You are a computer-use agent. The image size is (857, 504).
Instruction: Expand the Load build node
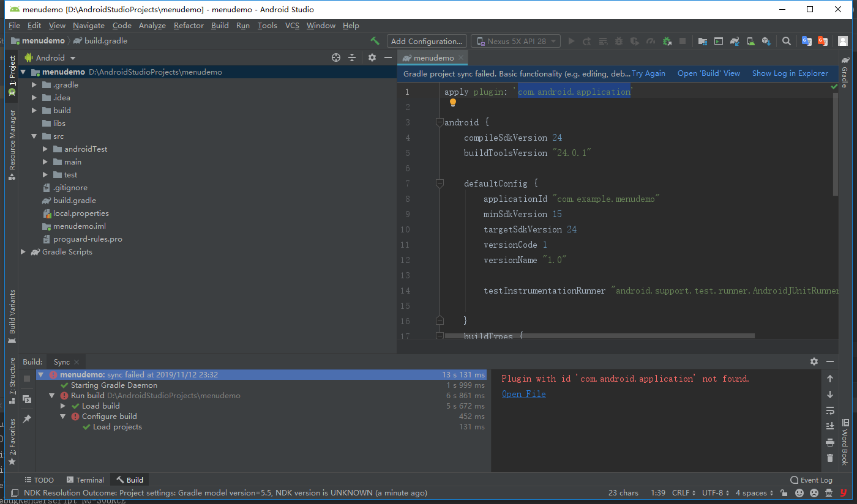[x=63, y=406]
